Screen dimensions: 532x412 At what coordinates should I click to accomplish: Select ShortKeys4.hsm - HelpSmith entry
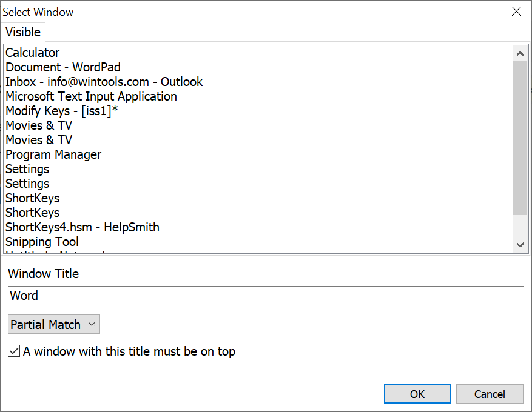tap(82, 227)
